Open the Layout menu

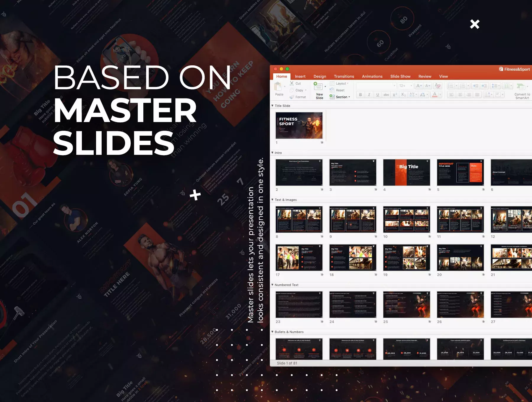coord(339,83)
